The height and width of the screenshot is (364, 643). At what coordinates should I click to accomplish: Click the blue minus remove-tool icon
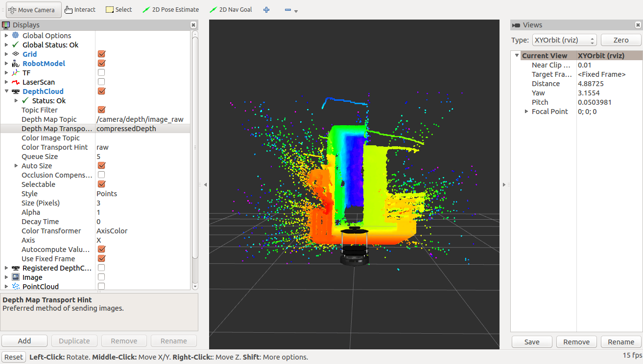(288, 10)
